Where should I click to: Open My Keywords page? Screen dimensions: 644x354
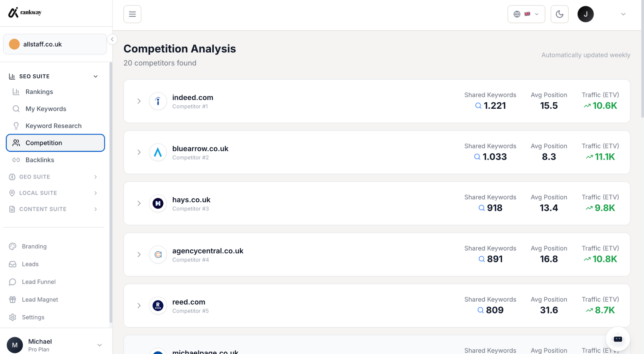point(55,109)
